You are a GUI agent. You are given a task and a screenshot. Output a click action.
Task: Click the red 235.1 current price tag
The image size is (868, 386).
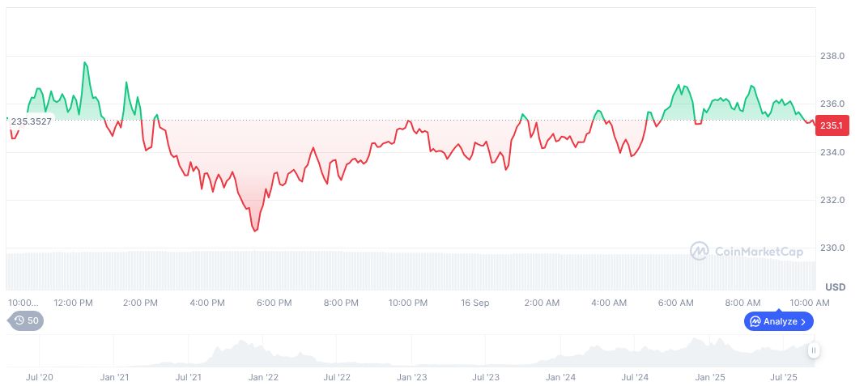[x=832, y=125]
